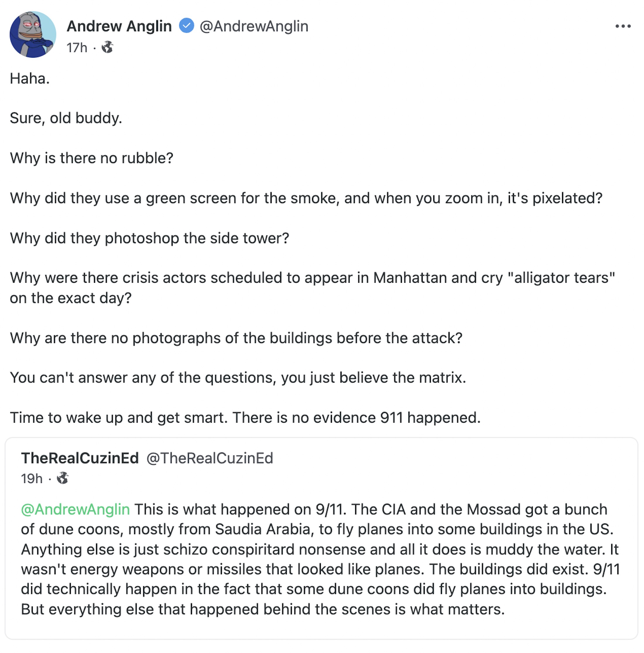
Task: Click the "Haha." opening line
Action: (30, 78)
